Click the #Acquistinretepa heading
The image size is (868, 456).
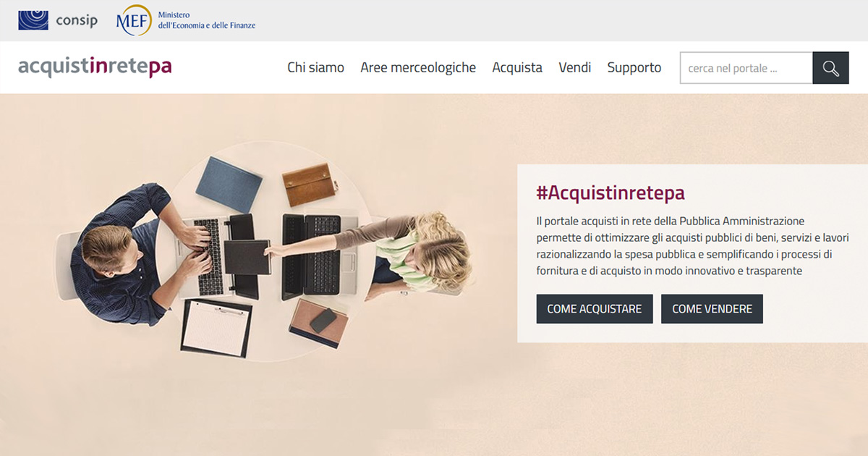point(610,193)
